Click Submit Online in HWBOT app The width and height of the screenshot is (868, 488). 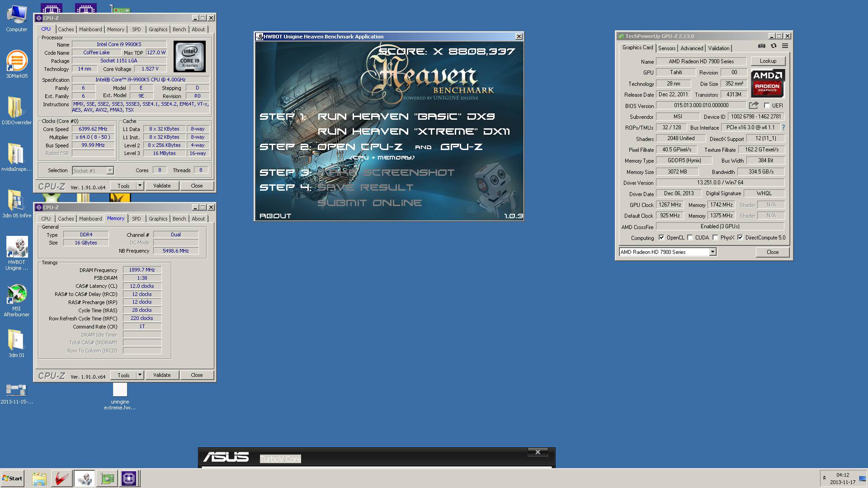pos(369,203)
